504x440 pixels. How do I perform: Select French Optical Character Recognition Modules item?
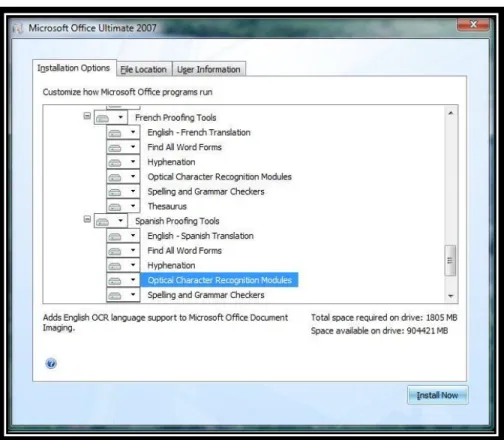click(x=220, y=177)
